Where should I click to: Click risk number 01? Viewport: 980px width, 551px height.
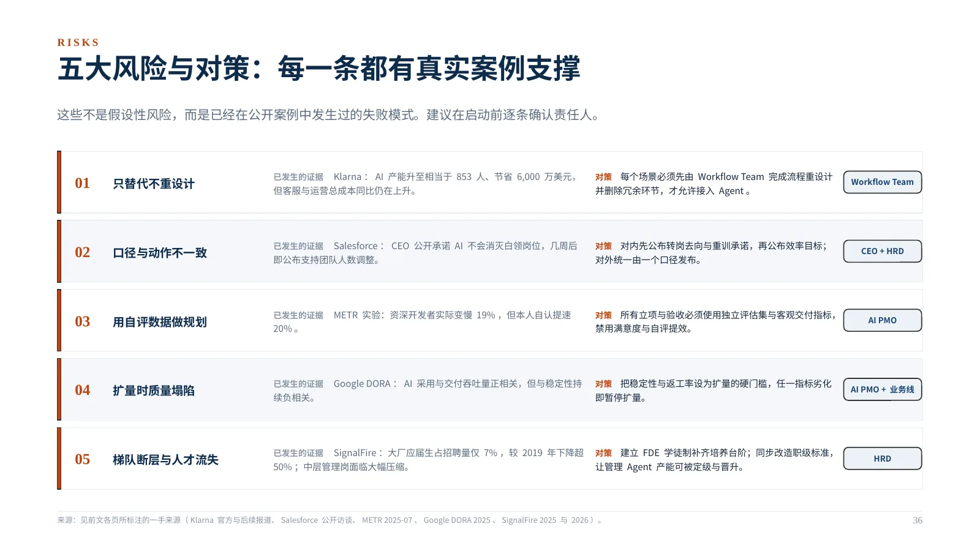(82, 183)
